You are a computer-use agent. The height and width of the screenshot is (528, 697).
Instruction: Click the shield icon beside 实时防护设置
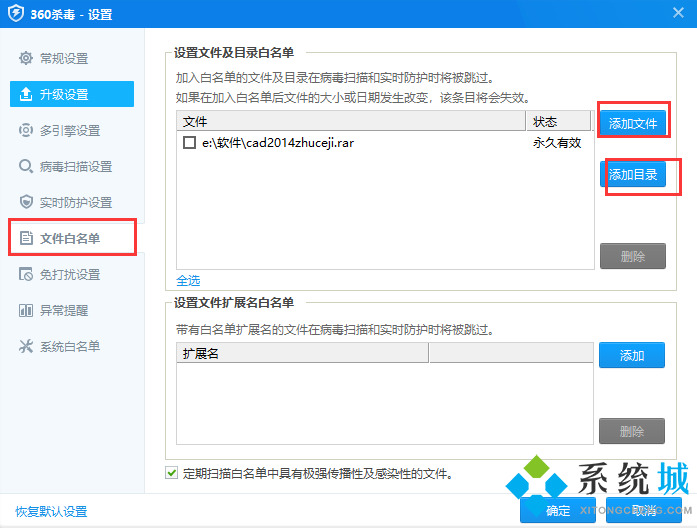click(26, 202)
